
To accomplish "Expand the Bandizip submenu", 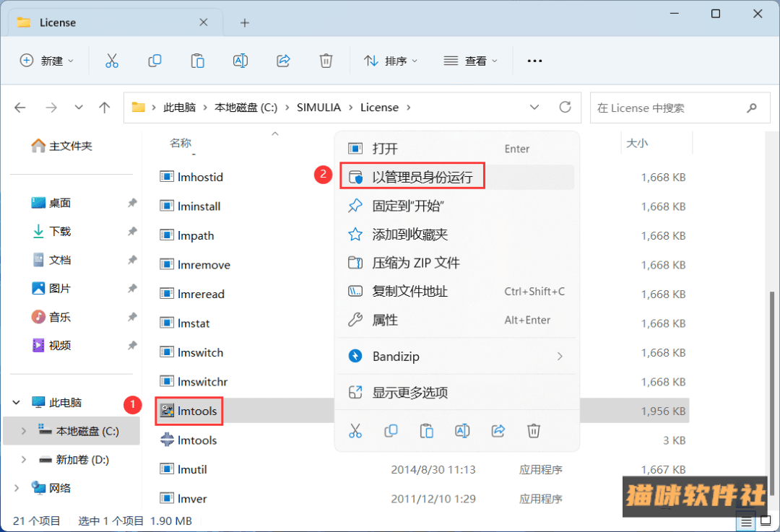I will 560,356.
